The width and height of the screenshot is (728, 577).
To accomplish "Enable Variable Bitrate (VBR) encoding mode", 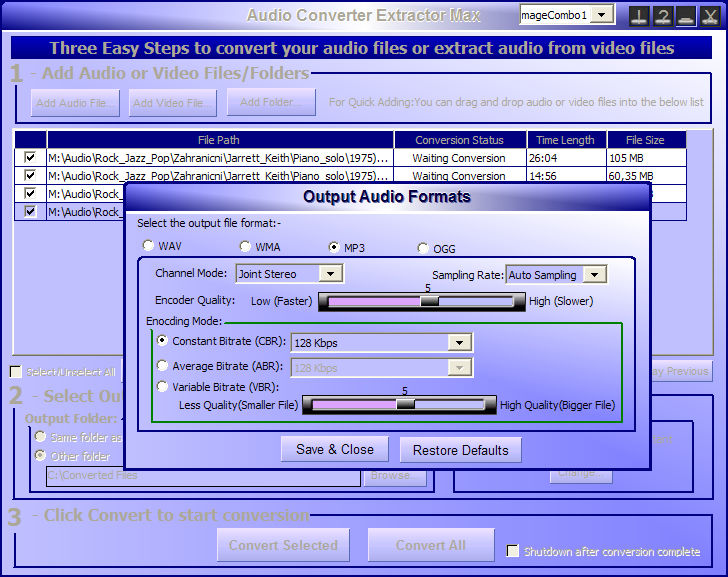I will click(163, 387).
